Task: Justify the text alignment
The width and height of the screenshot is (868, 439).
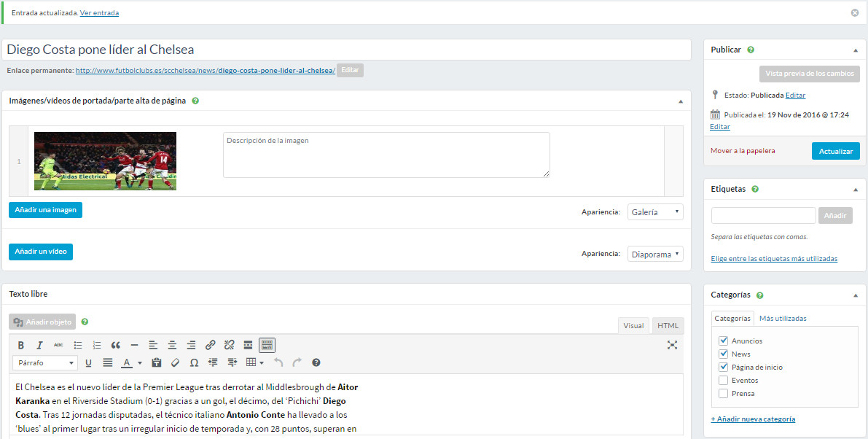Action: point(107,362)
